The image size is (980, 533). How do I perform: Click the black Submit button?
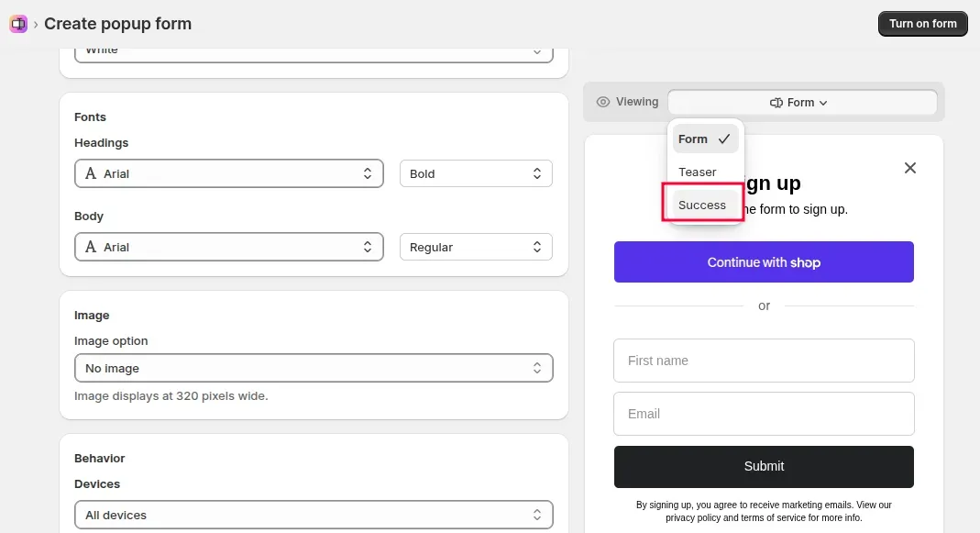(764, 467)
